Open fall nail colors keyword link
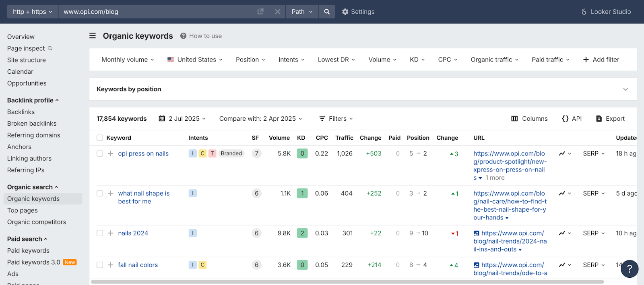Image resolution: width=644 pixels, height=285 pixels. pyautogui.click(x=138, y=265)
